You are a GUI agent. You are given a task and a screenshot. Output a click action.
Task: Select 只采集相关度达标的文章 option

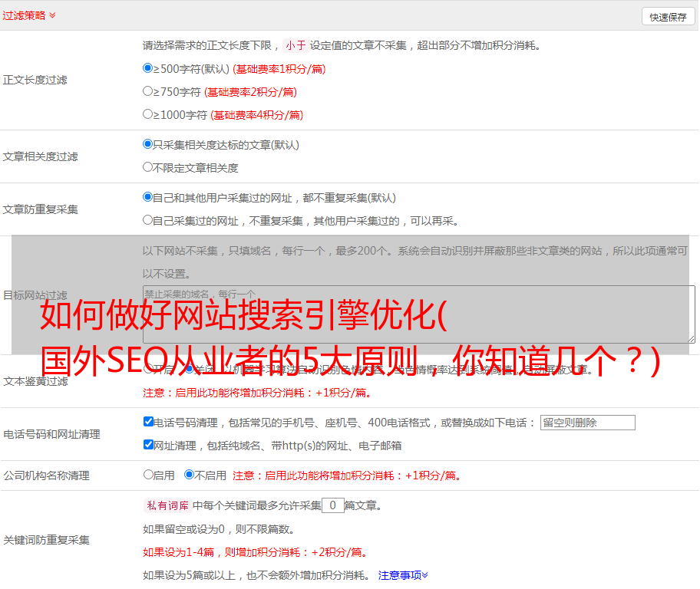[x=148, y=144]
